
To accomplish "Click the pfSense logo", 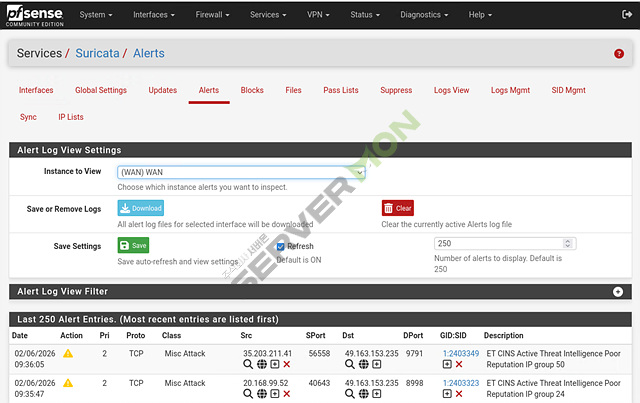I will click(x=35, y=16).
